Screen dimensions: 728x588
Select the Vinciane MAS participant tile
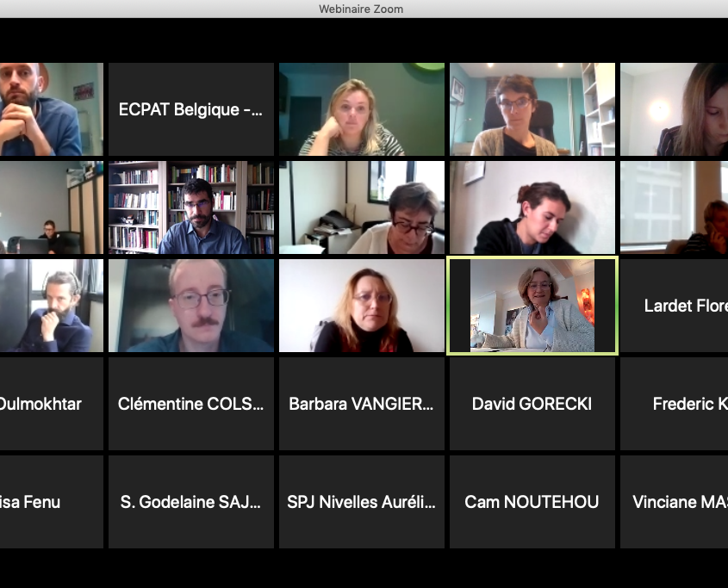[x=674, y=502]
